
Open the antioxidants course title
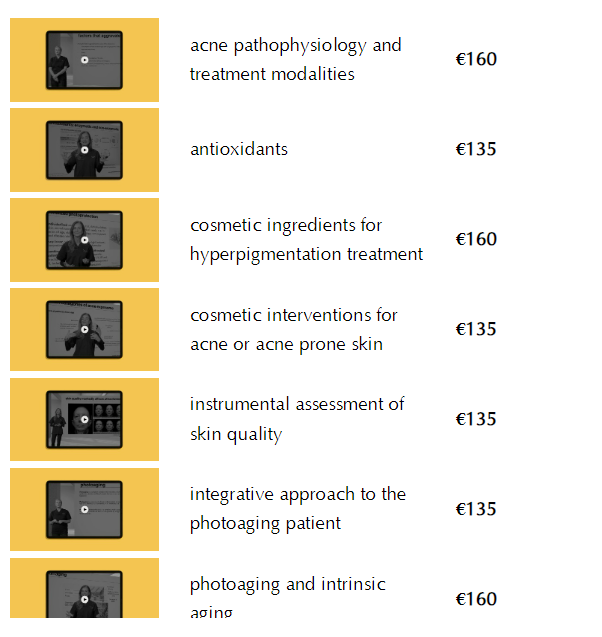click(x=239, y=150)
